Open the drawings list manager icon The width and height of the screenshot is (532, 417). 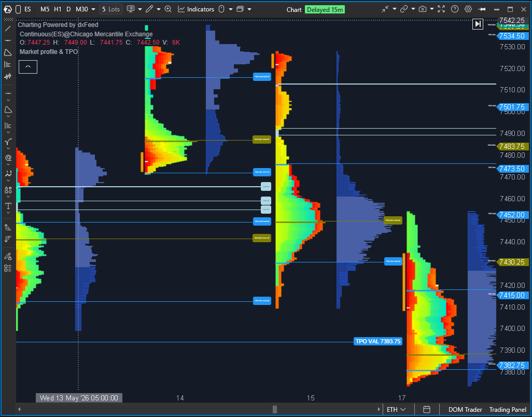point(8,268)
